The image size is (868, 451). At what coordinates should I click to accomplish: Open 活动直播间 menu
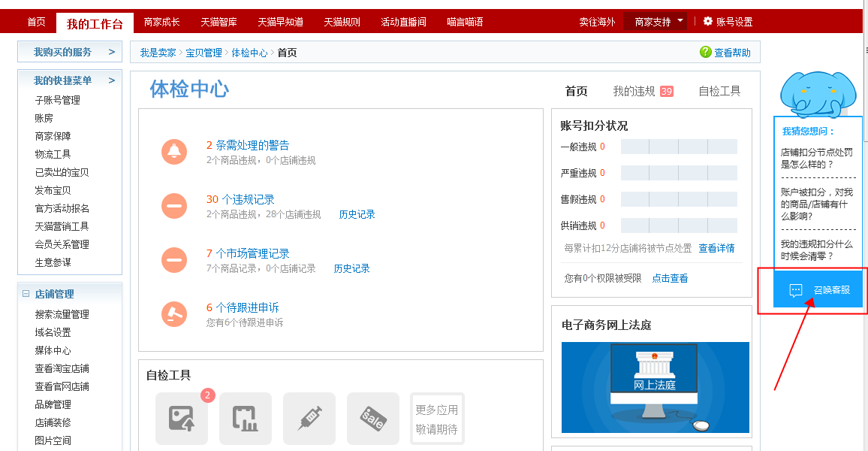click(x=403, y=22)
